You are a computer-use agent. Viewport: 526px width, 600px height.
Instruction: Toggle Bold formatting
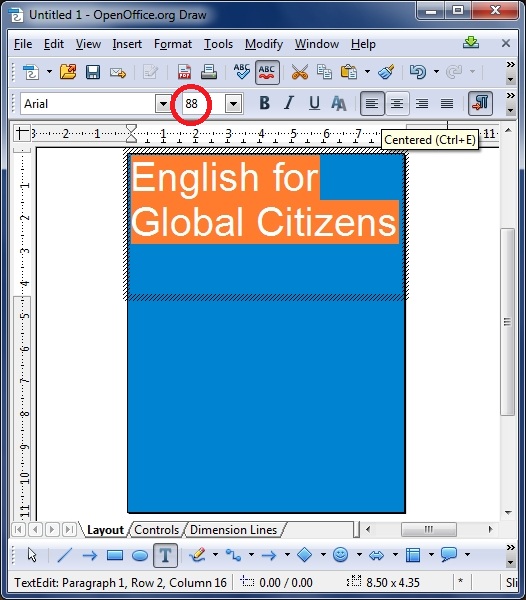(264, 103)
